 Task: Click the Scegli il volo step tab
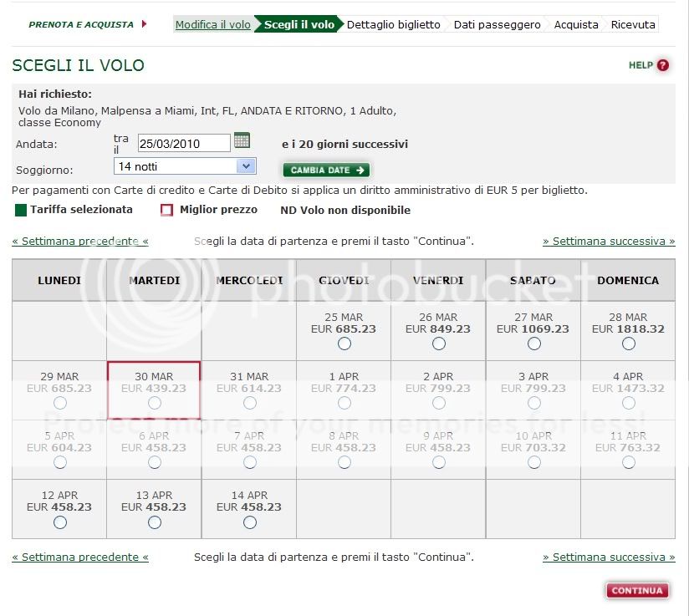[x=299, y=24]
